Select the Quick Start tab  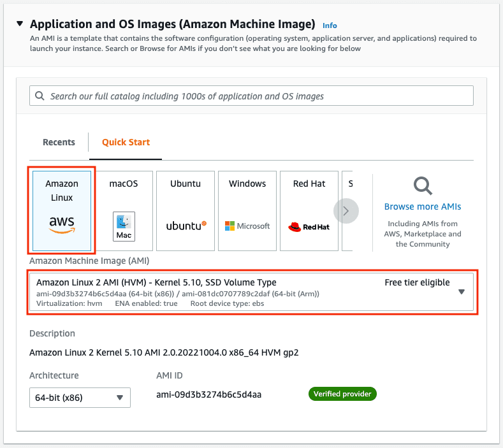point(126,142)
